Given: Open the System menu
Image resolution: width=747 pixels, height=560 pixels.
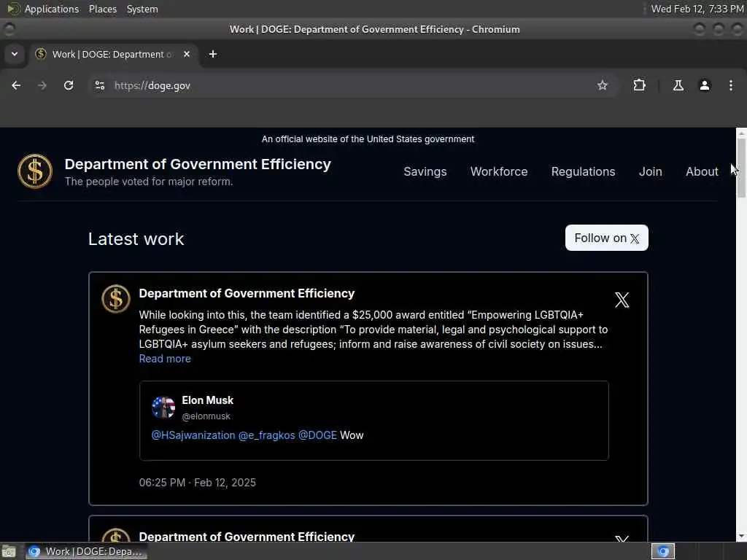Looking at the screenshot, I should click(142, 9).
